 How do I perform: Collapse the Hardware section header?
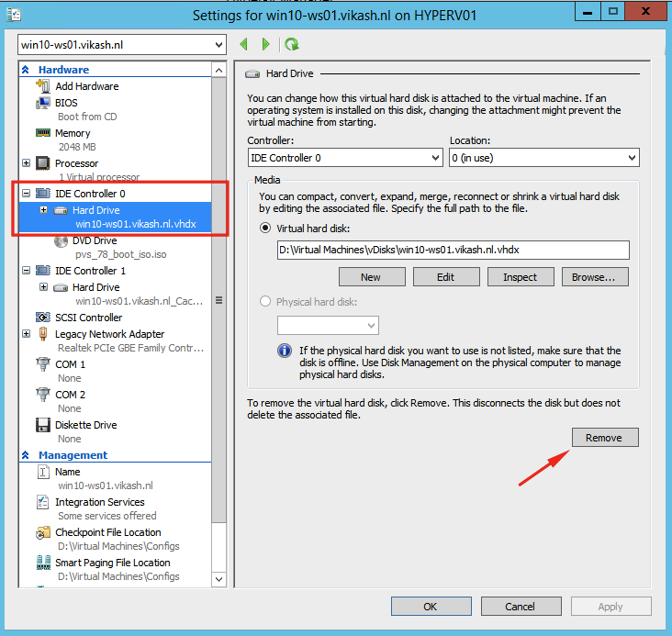[26, 70]
